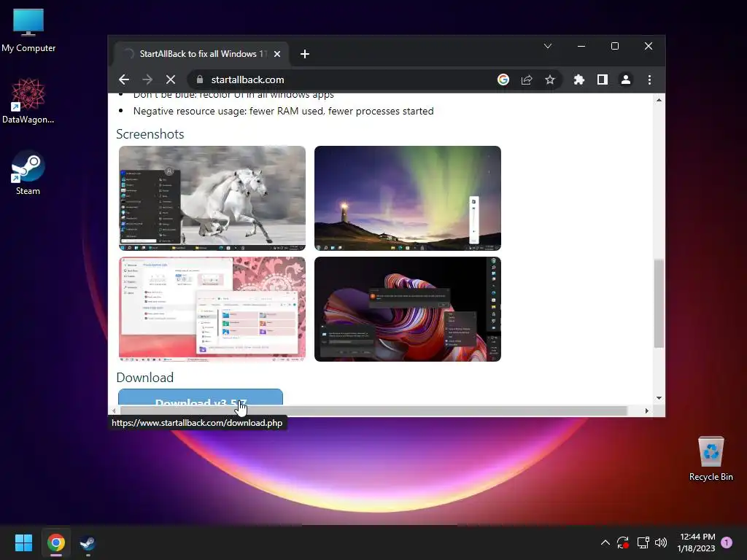Click the page's scroll up arrow
This screenshot has width=747, height=560.
659,99
